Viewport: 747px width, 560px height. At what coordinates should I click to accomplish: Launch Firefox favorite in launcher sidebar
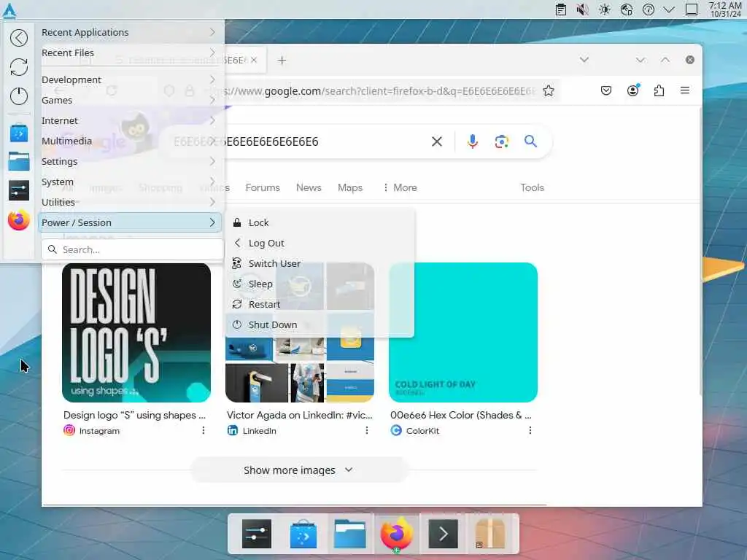19,220
